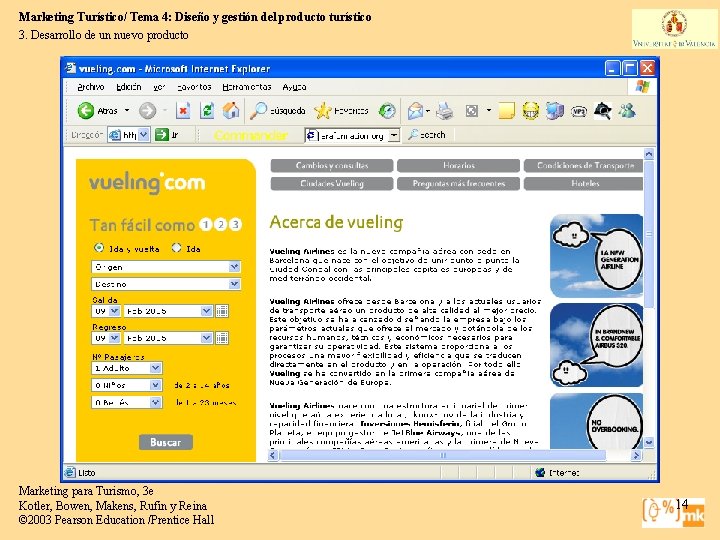Click the vertical scrollbar up arrow
Image resolution: width=720 pixels, height=540 pixels.
pos(648,154)
